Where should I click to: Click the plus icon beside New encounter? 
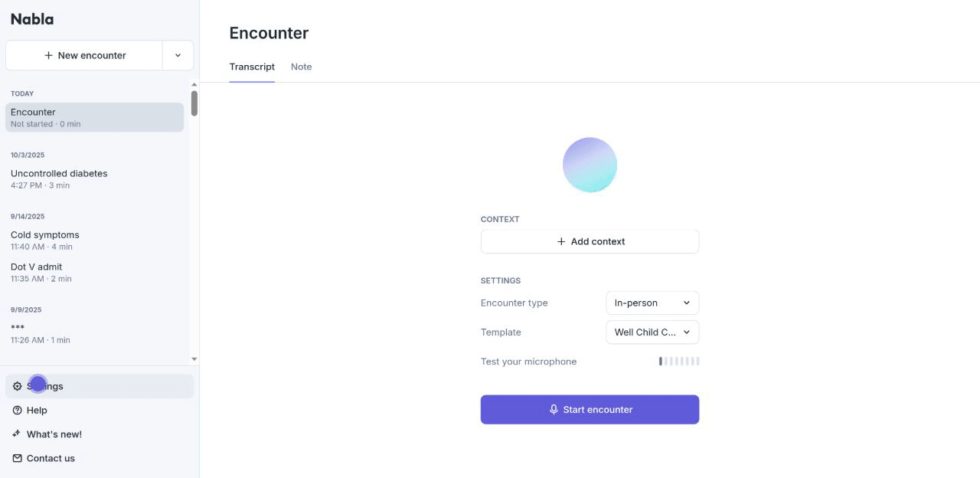pyautogui.click(x=49, y=56)
